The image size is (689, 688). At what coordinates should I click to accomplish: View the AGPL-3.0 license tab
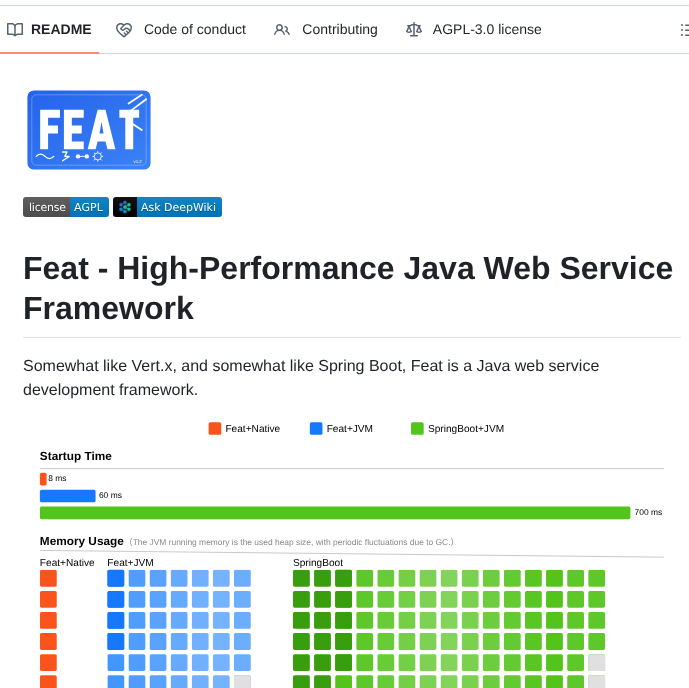(x=486, y=30)
